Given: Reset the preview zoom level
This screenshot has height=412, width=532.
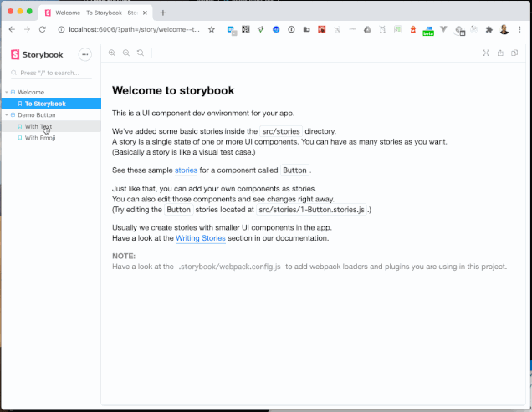Looking at the screenshot, I should pyautogui.click(x=141, y=53).
